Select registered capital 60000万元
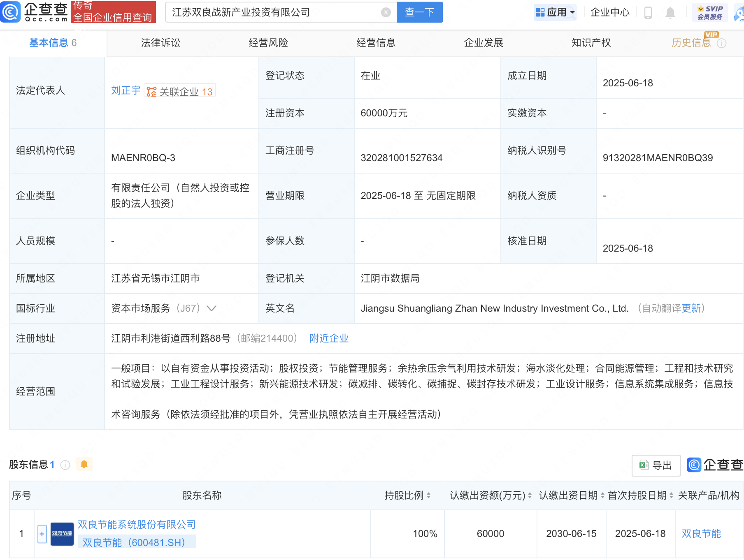 click(x=384, y=113)
